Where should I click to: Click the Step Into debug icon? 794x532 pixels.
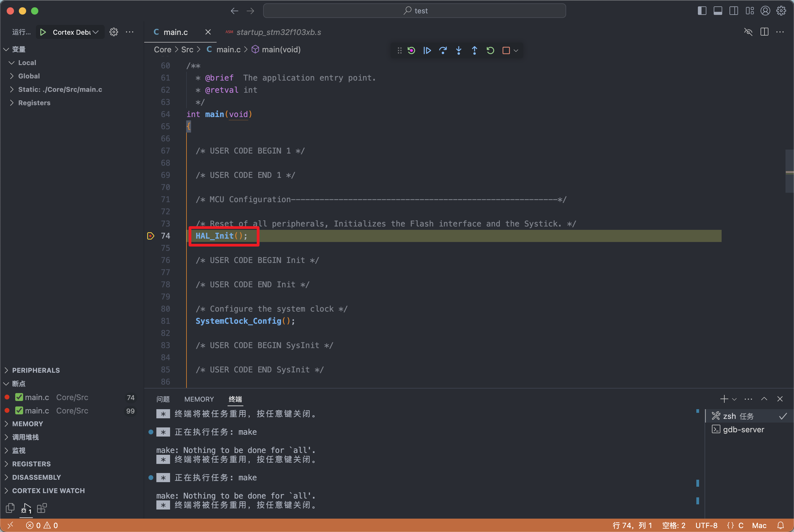[459, 50]
